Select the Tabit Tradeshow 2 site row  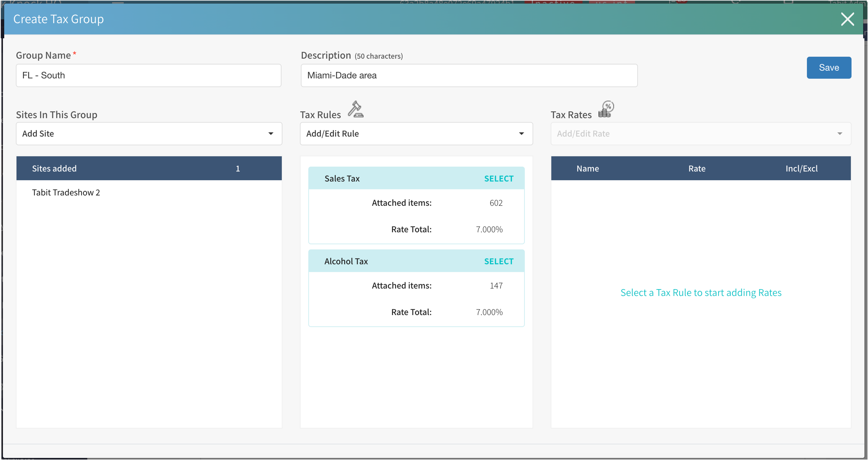click(x=66, y=192)
